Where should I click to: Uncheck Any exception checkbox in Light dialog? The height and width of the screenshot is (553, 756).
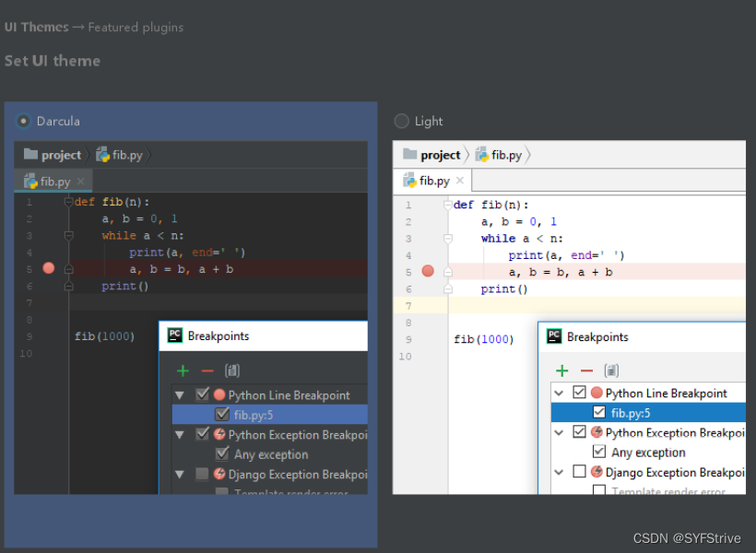click(x=599, y=452)
